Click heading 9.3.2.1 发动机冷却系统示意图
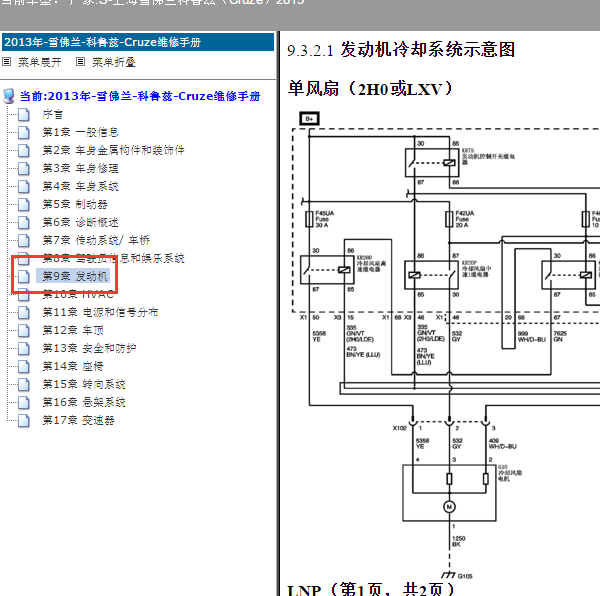Image resolution: width=600 pixels, height=596 pixels. tap(401, 50)
